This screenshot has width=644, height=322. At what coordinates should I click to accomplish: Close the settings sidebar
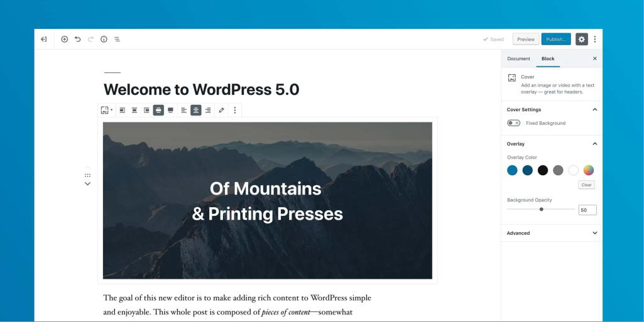pyautogui.click(x=595, y=58)
